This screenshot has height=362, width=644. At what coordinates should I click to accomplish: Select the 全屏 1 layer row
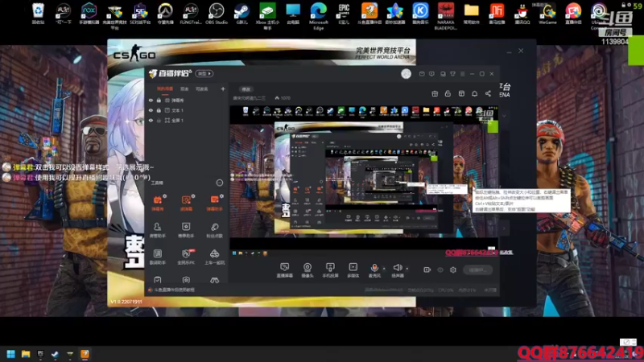click(187, 121)
